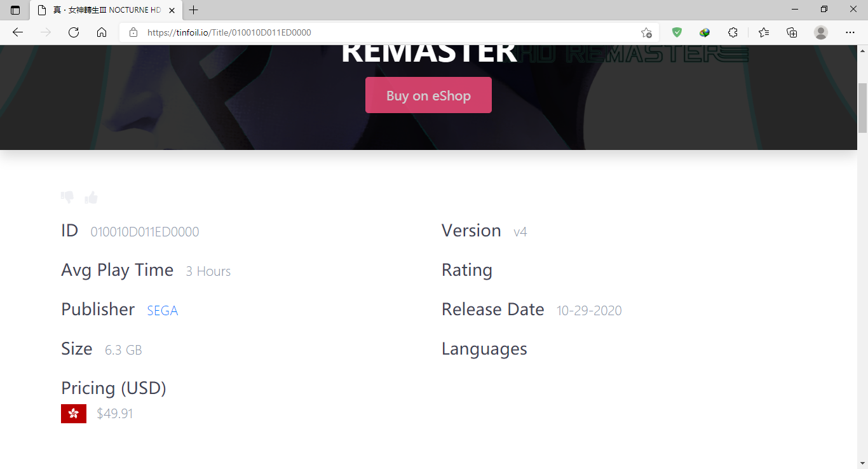This screenshot has height=469, width=868.
Task: View site information lock icon
Action: click(x=133, y=32)
